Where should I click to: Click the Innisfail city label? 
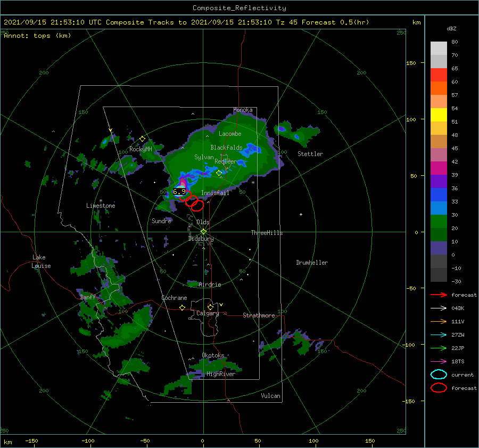[x=215, y=193]
